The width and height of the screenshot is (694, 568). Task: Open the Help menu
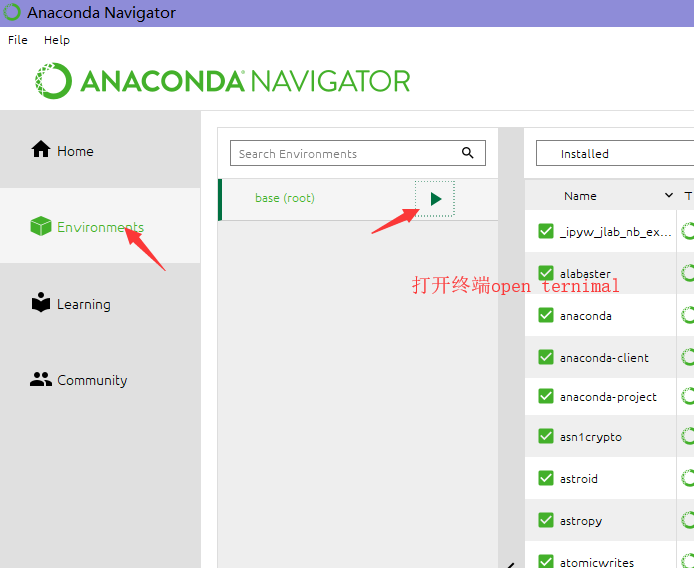[57, 40]
